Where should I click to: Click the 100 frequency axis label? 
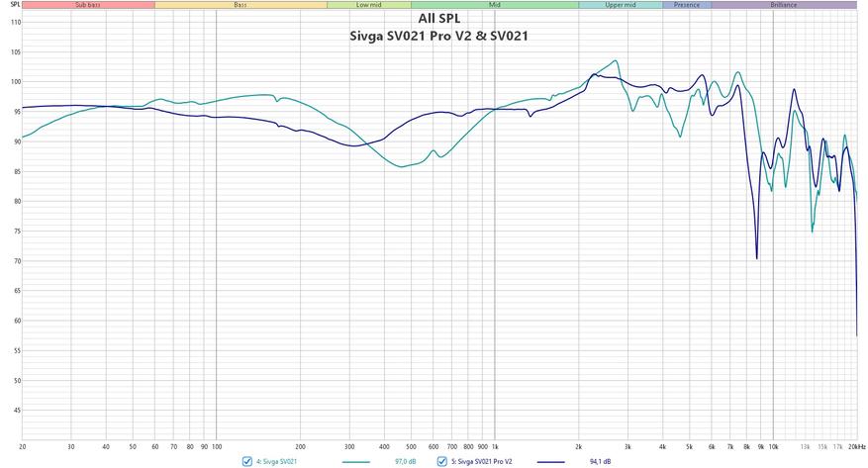pyautogui.click(x=217, y=446)
